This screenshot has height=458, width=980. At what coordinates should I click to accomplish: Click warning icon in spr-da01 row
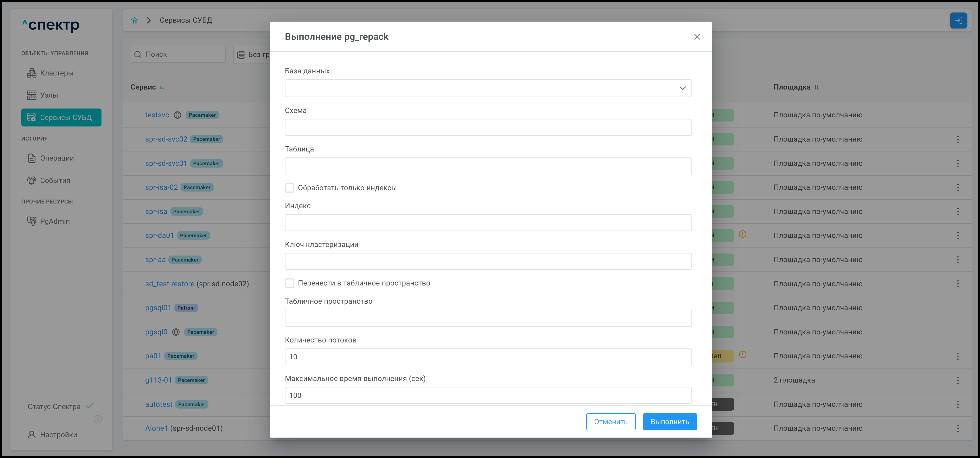coord(742,234)
